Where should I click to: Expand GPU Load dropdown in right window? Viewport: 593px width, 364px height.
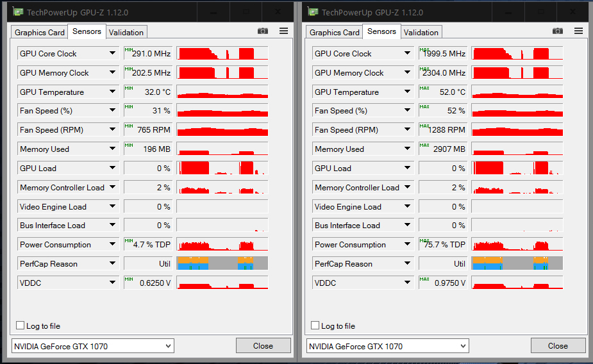407,168
